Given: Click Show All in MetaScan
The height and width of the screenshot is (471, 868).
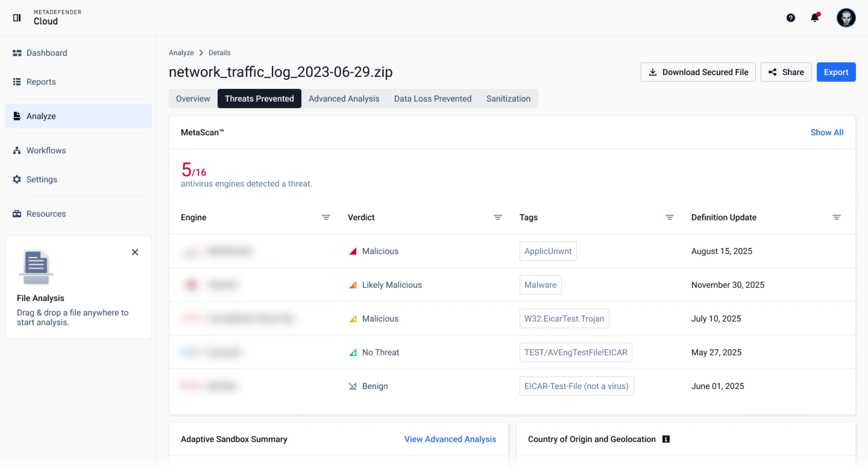Looking at the screenshot, I should pos(827,133).
